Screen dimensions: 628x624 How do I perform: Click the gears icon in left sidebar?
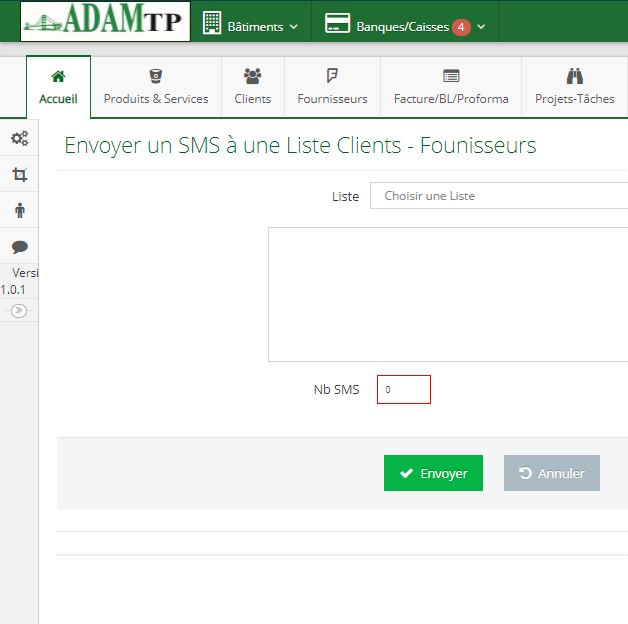19,139
